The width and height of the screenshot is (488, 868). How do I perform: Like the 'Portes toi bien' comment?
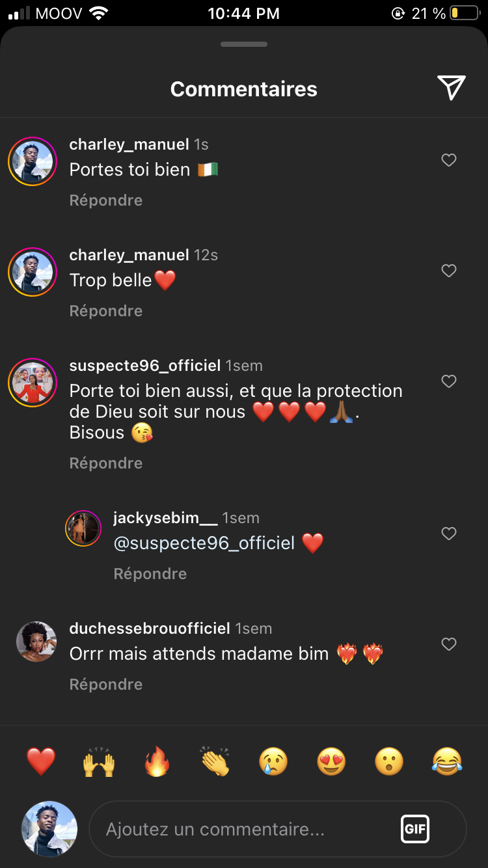[x=449, y=160]
